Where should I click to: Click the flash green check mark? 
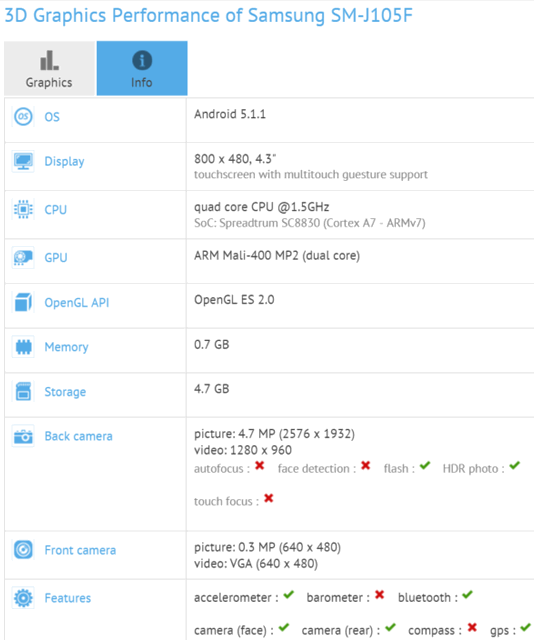click(x=425, y=465)
